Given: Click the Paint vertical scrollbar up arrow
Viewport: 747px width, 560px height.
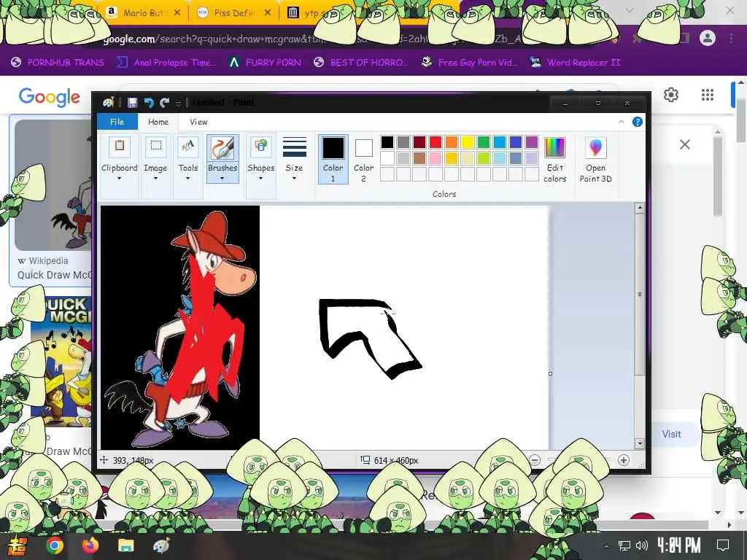Looking at the screenshot, I should pos(640,208).
